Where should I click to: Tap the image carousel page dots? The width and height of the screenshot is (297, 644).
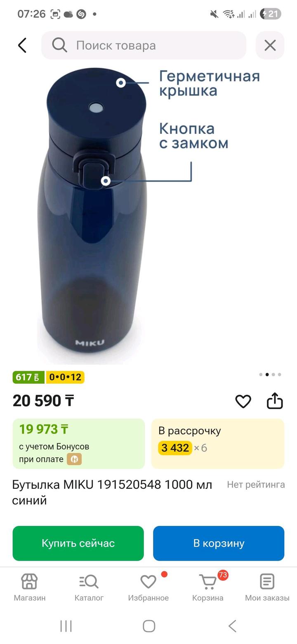270,374
